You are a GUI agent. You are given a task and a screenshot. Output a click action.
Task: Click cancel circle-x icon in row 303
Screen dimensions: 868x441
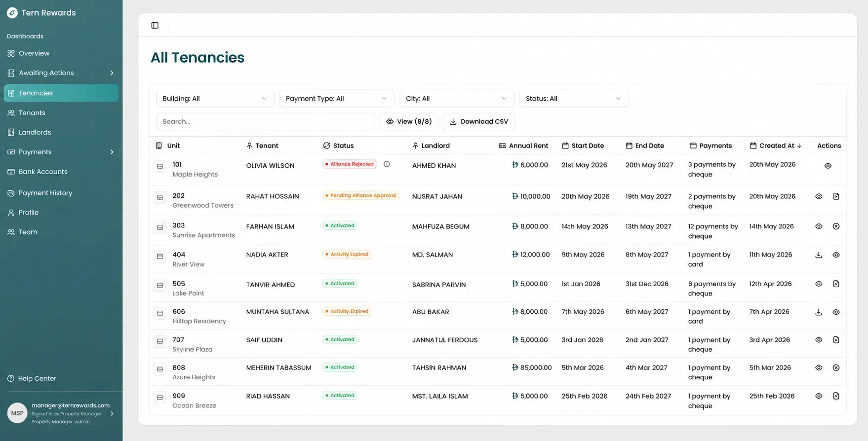tap(836, 226)
